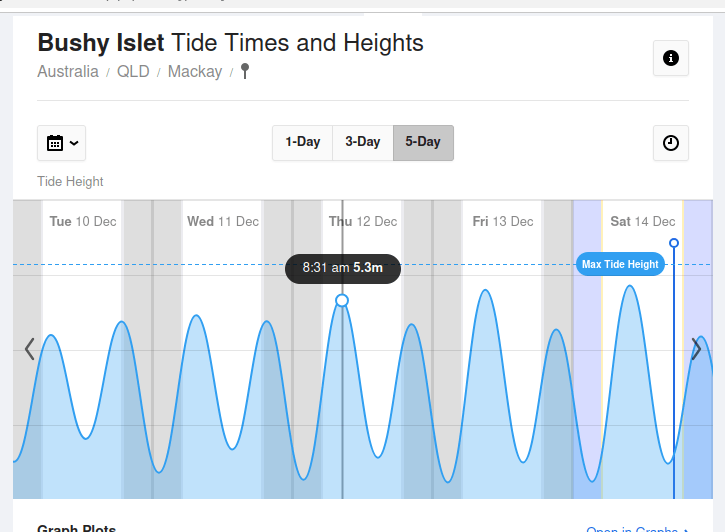
Task: Click the current time line handle
Action: pyautogui.click(x=674, y=243)
